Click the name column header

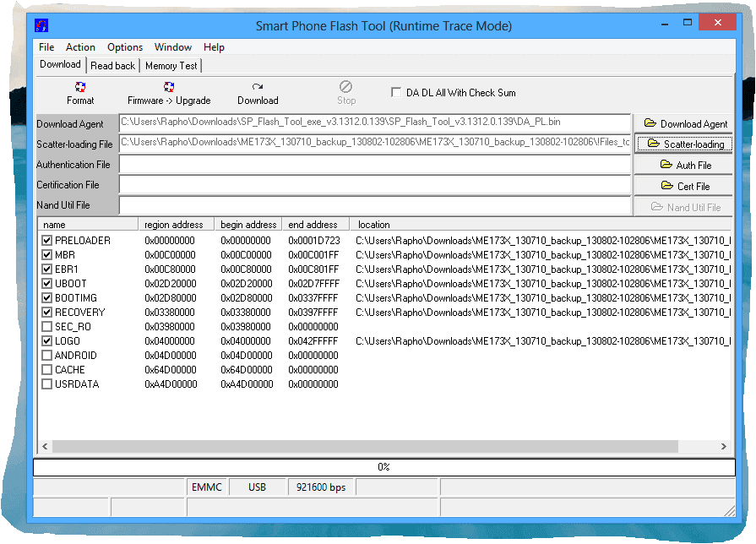click(88, 225)
